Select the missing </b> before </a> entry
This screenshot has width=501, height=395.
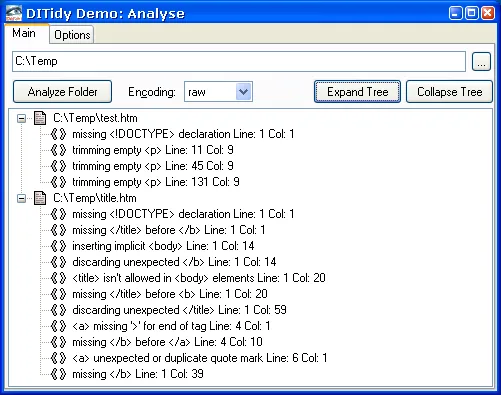(x=167, y=342)
